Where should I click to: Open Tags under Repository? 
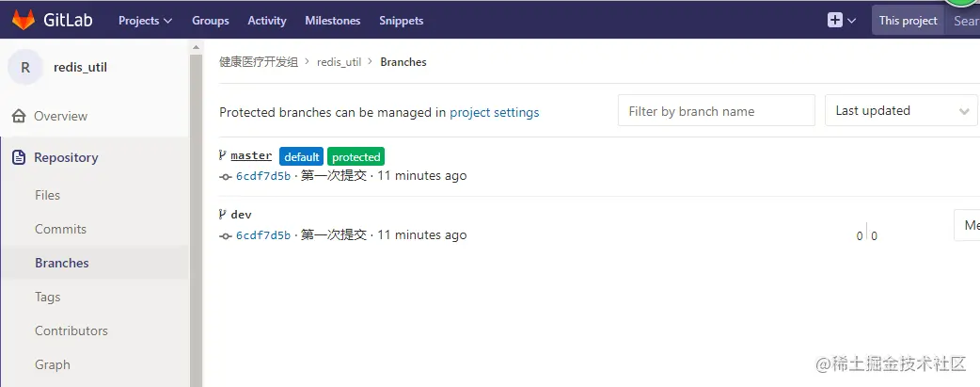[48, 297]
